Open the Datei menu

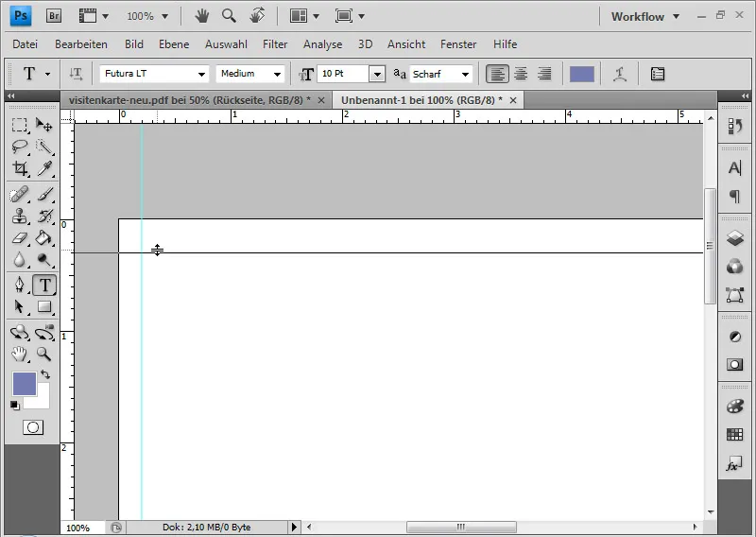(26, 43)
